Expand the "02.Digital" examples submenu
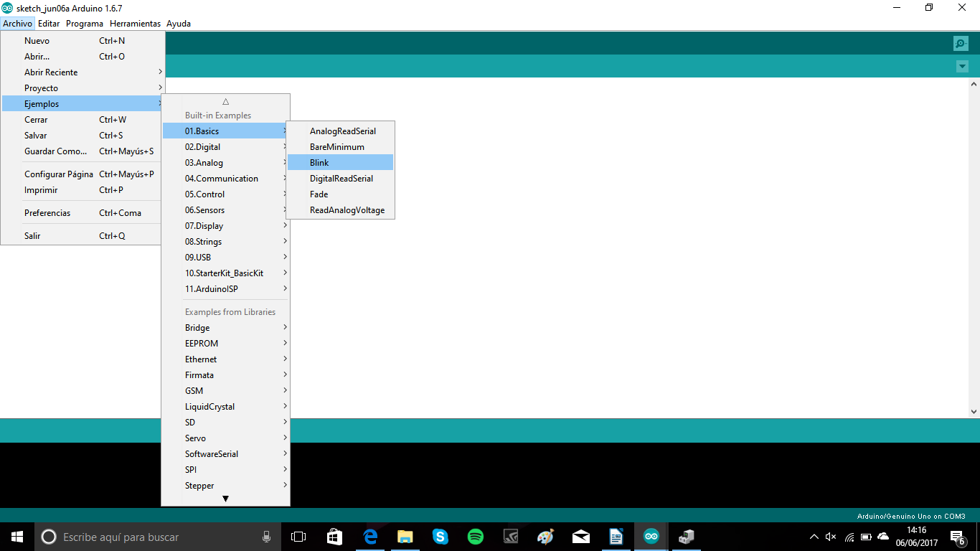This screenshot has width=980, height=551. pyautogui.click(x=203, y=146)
